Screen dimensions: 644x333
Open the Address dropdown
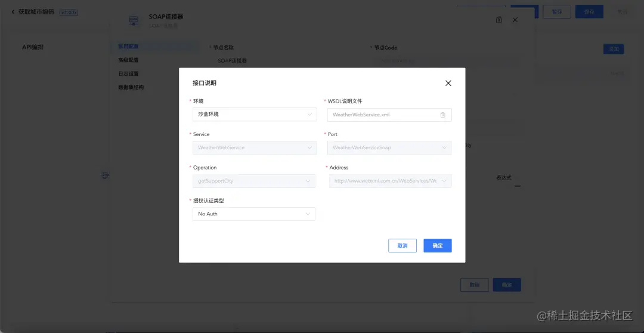(x=390, y=181)
